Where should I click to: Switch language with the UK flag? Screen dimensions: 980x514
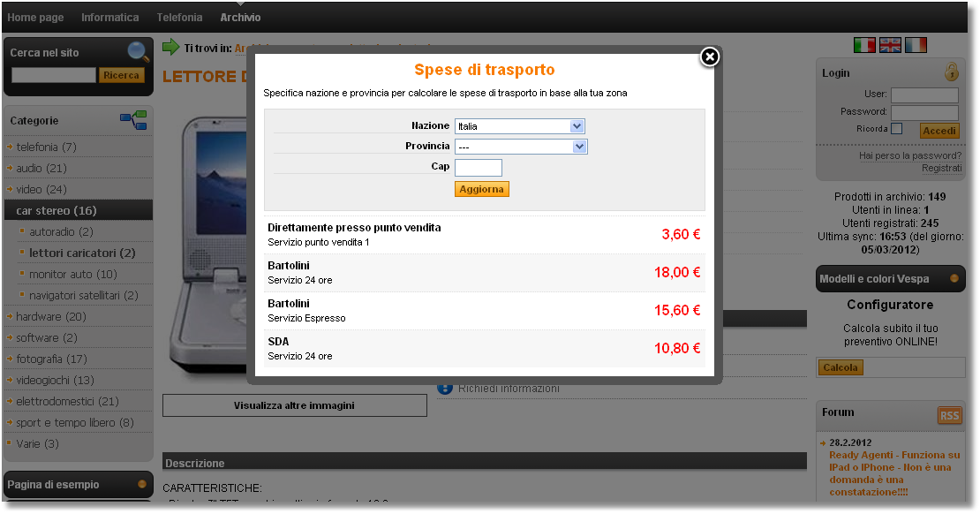[890, 45]
